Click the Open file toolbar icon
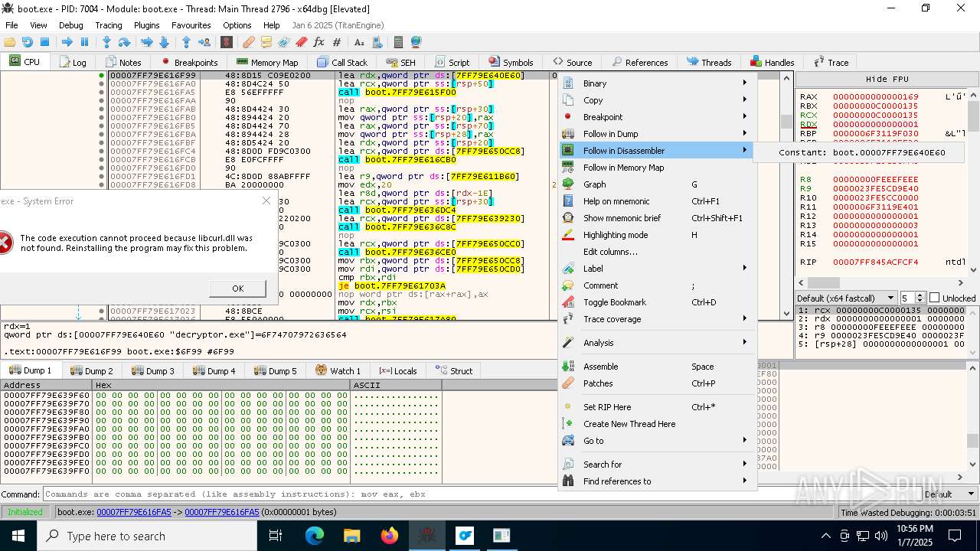This screenshot has width=980, height=551. pos(10,42)
